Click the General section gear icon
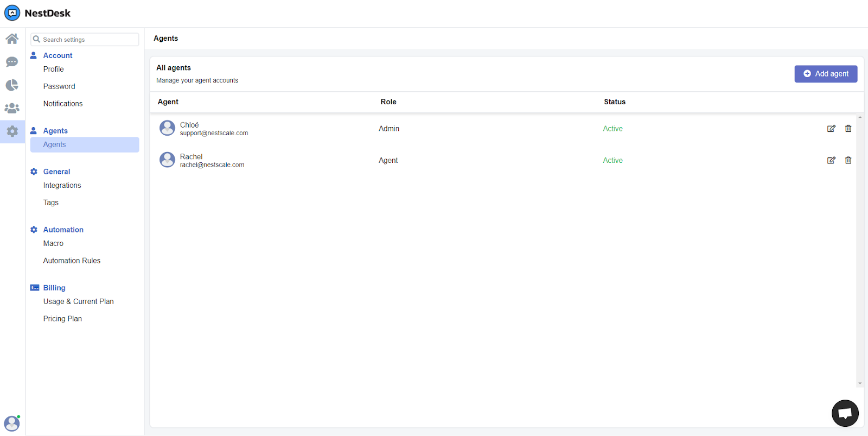This screenshot has height=436, width=868. (34, 172)
